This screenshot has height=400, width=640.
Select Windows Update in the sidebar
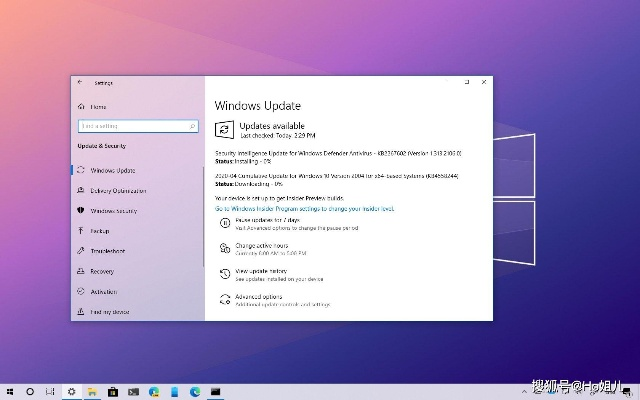(112, 170)
